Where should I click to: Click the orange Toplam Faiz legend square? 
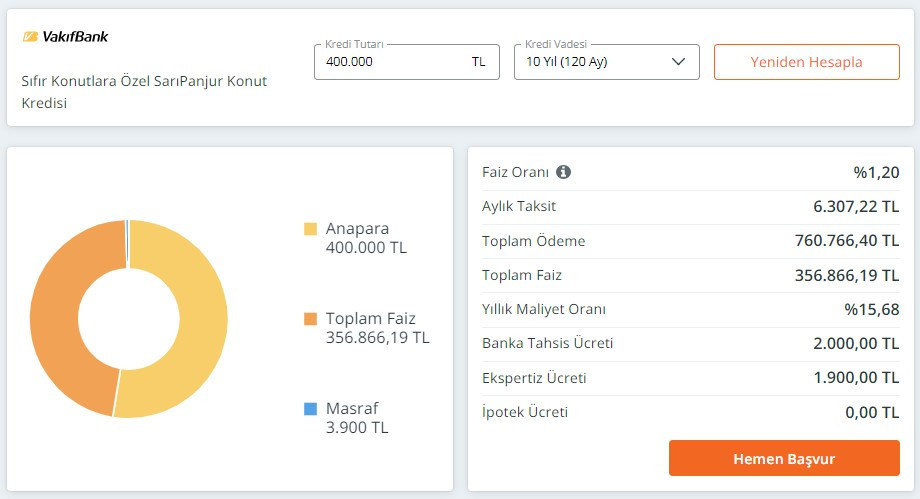(310, 319)
